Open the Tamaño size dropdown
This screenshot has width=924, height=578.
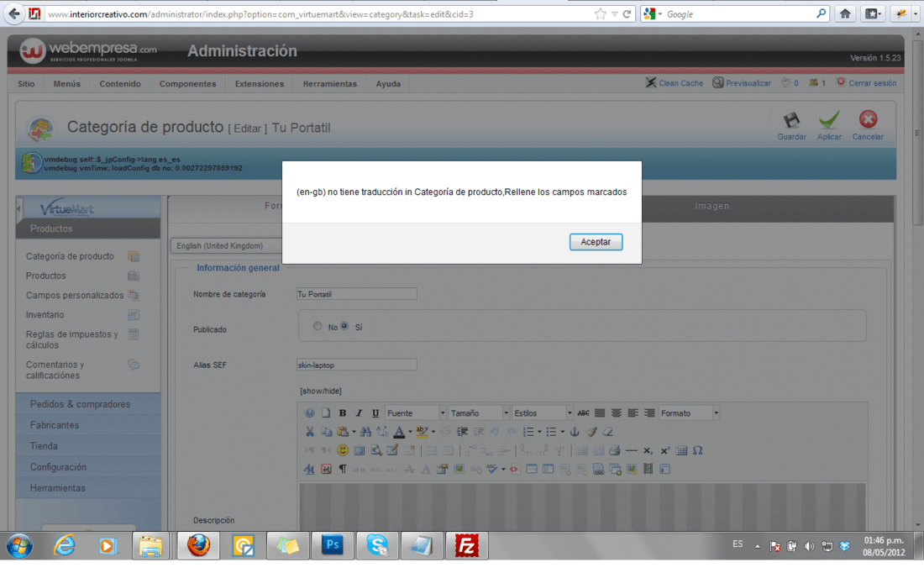tap(479, 413)
